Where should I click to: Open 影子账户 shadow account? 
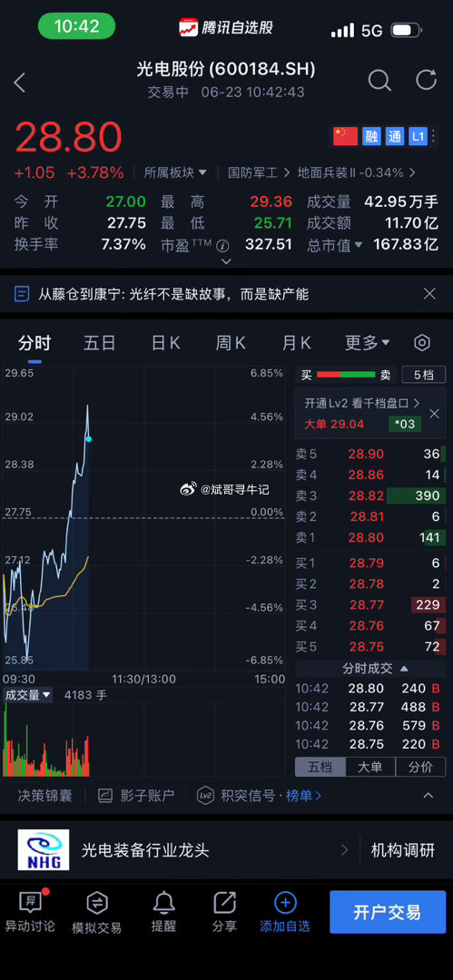[x=137, y=796]
